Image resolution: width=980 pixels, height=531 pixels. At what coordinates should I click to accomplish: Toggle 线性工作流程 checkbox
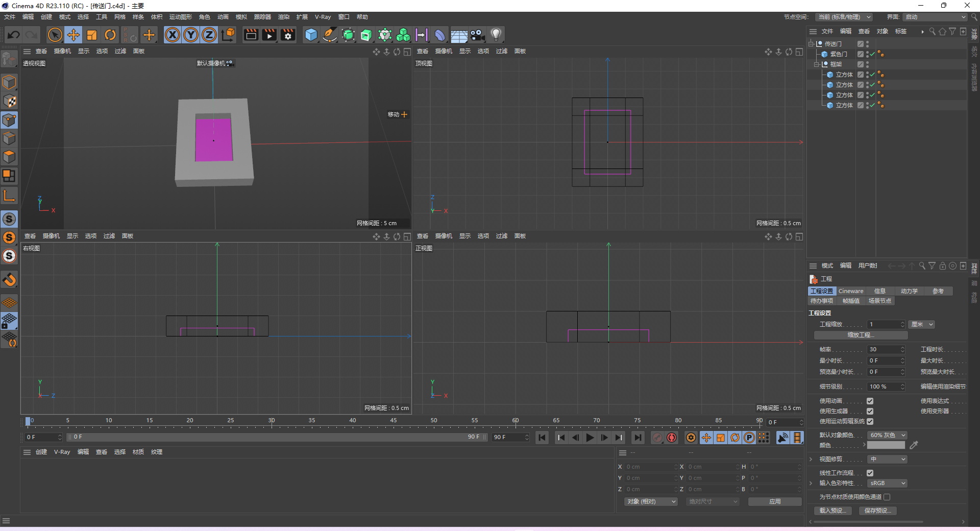870,473
